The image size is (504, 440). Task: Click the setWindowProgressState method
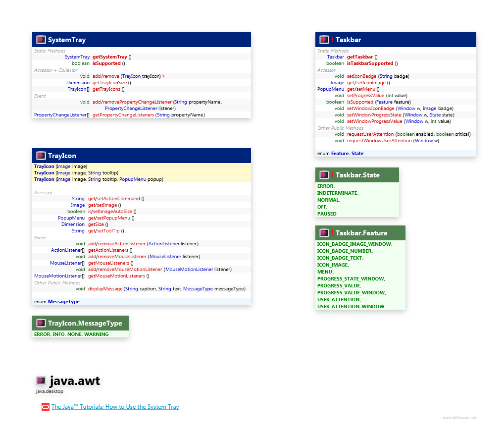coord(374,115)
